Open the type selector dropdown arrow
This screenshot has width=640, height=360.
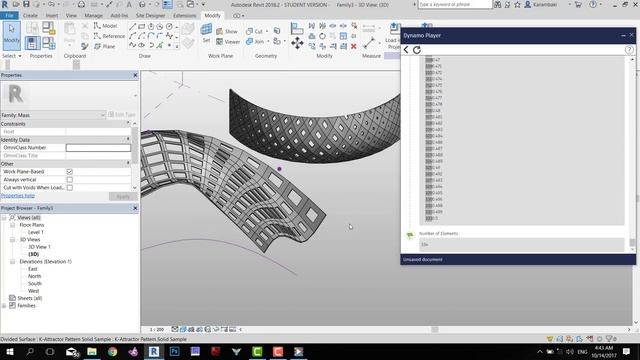135,95
